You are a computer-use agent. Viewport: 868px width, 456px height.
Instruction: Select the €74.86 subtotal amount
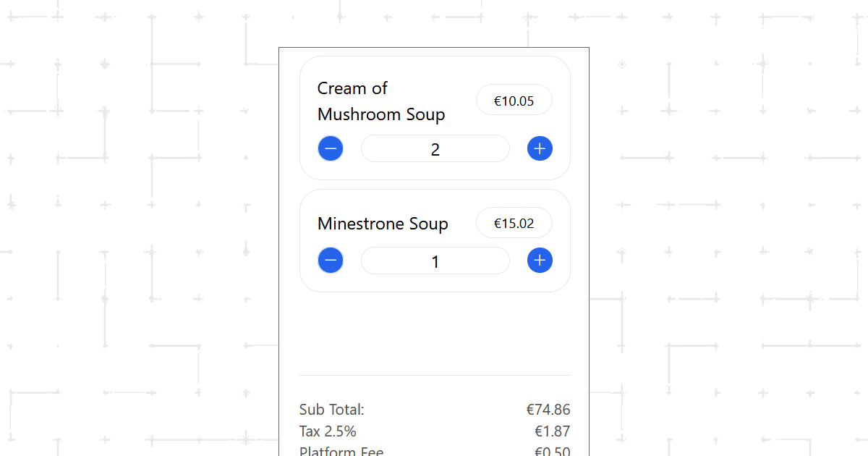point(548,410)
